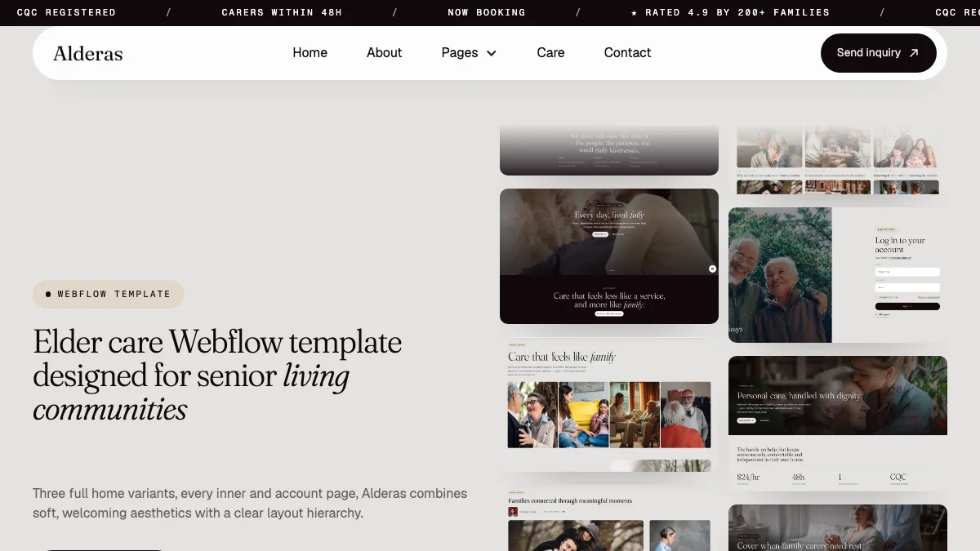Screen dimensions: 980x551
Task: Open the 'Log in to your account' preview
Action: pyautogui.click(x=838, y=275)
